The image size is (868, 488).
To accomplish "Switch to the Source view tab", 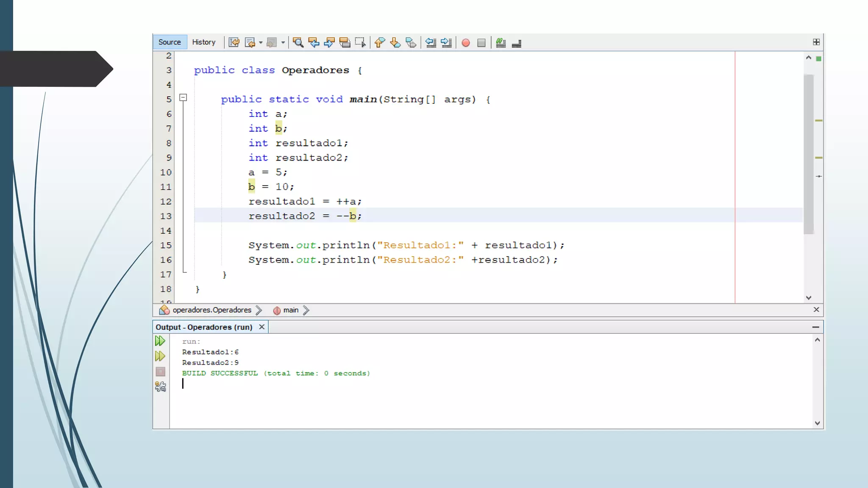I will [x=170, y=42].
